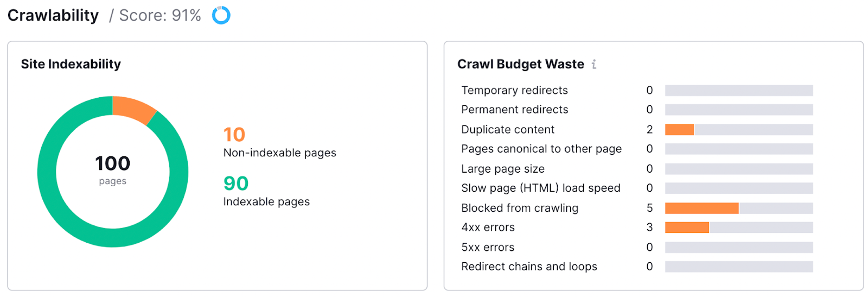The width and height of the screenshot is (868, 297).
Task: Select the 5xx errors row label
Action: [x=488, y=248]
